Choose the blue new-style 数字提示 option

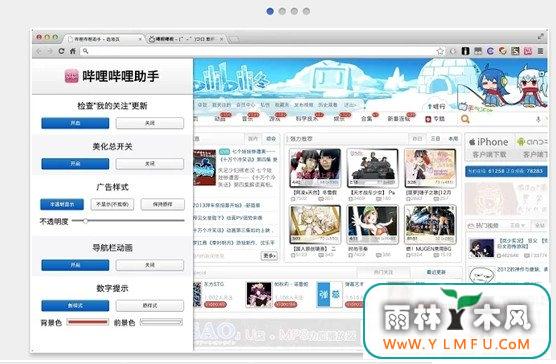[75, 306]
